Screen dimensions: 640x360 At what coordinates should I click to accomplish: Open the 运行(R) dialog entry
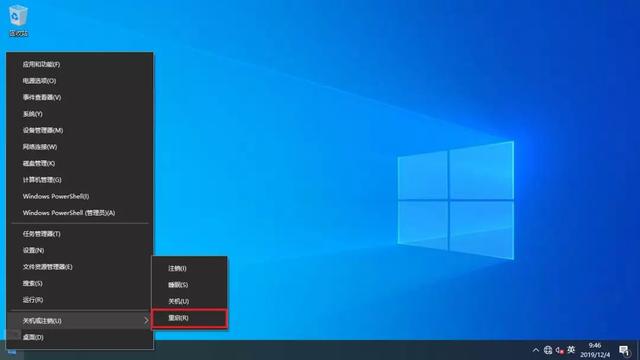coord(80,300)
